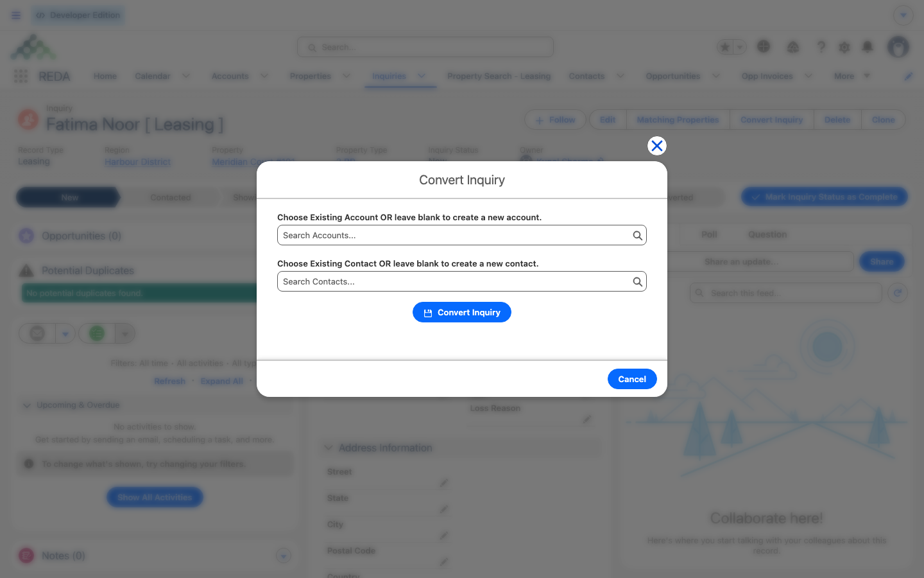Expand the Accounts tab dropdown chevron
This screenshot has width=924, height=578.
[264, 76]
